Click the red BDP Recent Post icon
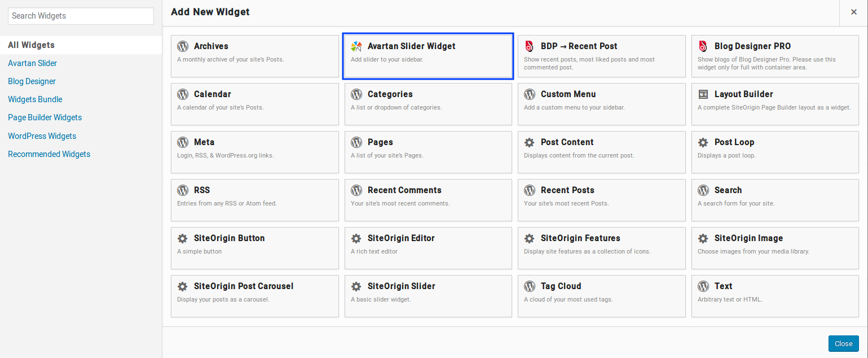This screenshot has width=868, height=358. [x=530, y=46]
